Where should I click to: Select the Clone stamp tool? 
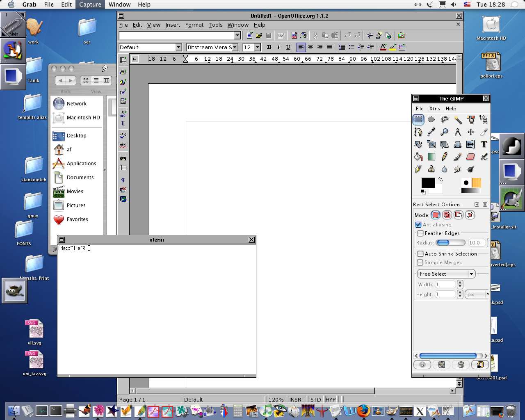pos(431,169)
